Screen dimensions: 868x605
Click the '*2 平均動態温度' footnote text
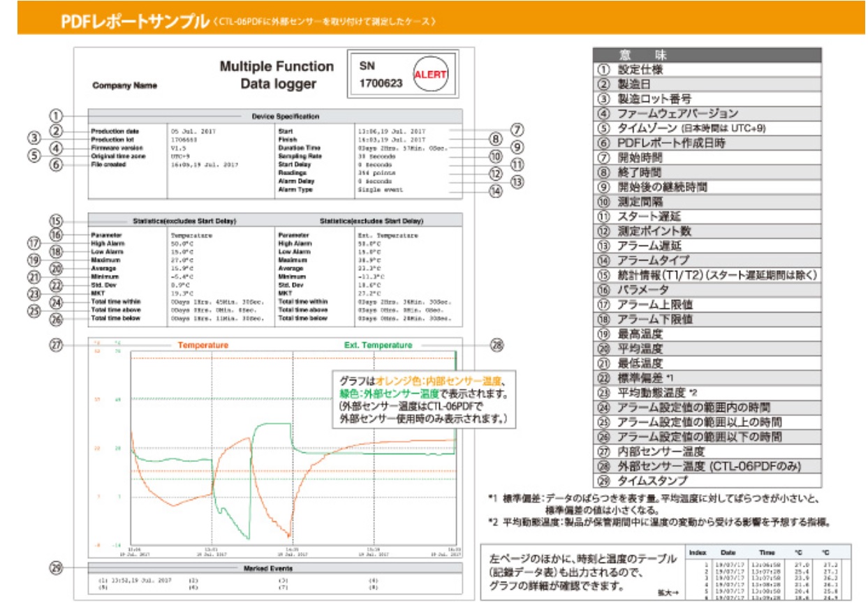(660, 523)
